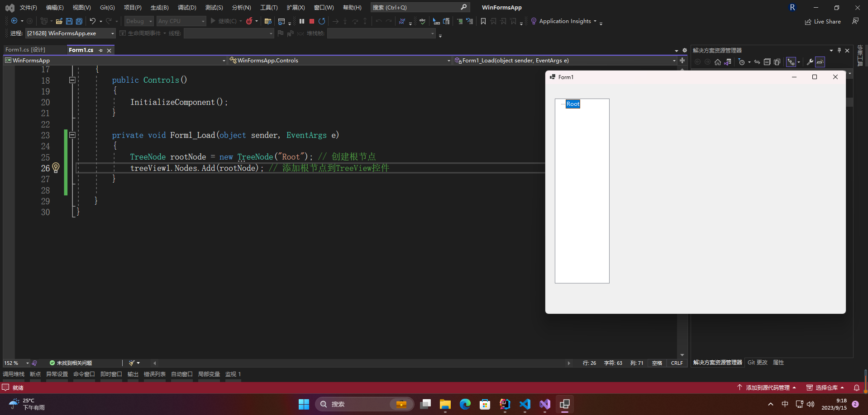Click the lightbulb quick actions icon on line 26
Image resolution: width=868 pixels, height=415 pixels.
56,168
